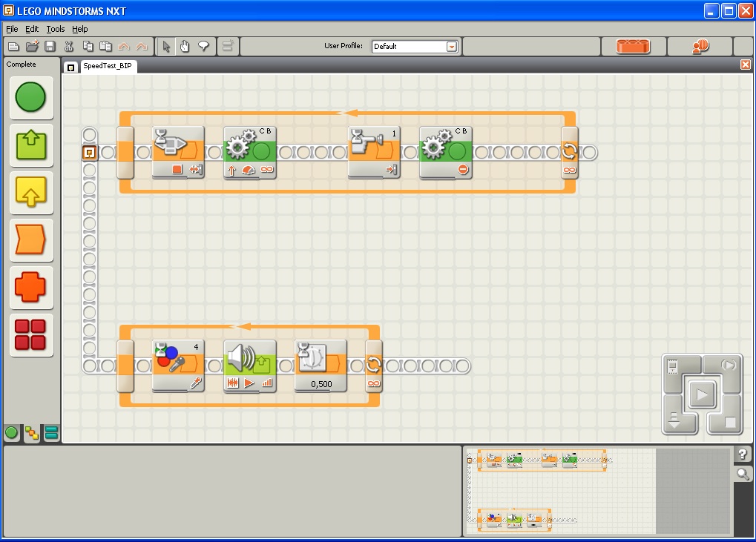
Task: Select the SpeedTest_BIP program tab
Action: click(x=107, y=66)
